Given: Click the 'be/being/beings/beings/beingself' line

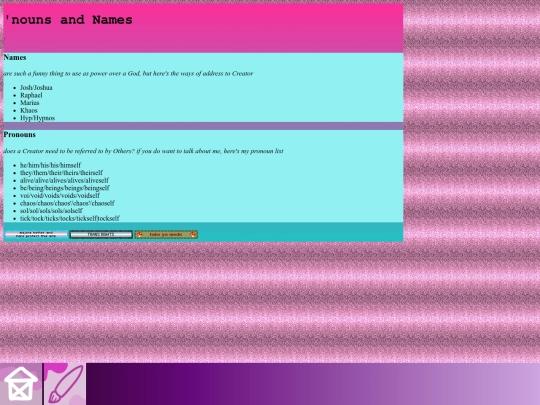Looking at the screenshot, I should [x=65, y=188].
